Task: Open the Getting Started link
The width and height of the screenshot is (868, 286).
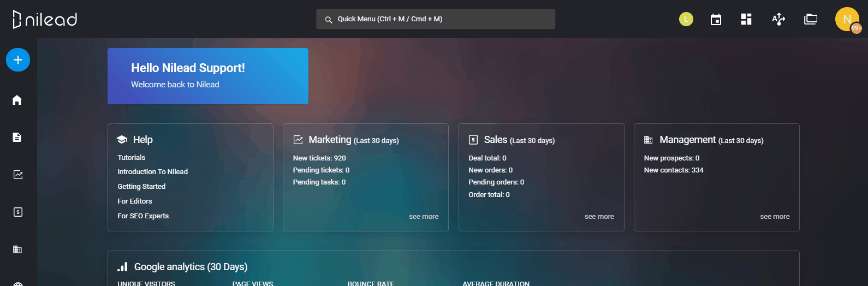Action: 141,186
